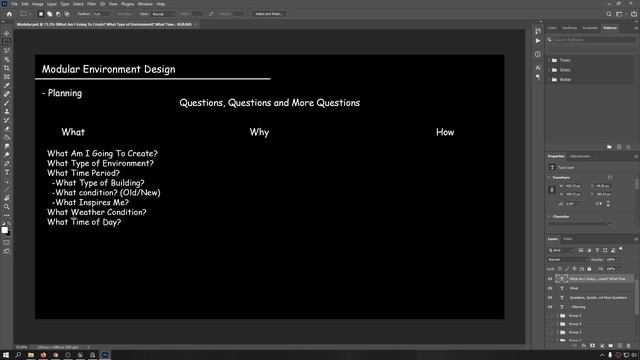Viewport: 640px width, 360px height.
Task: Select the Brush tool
Action: point(7,102)
